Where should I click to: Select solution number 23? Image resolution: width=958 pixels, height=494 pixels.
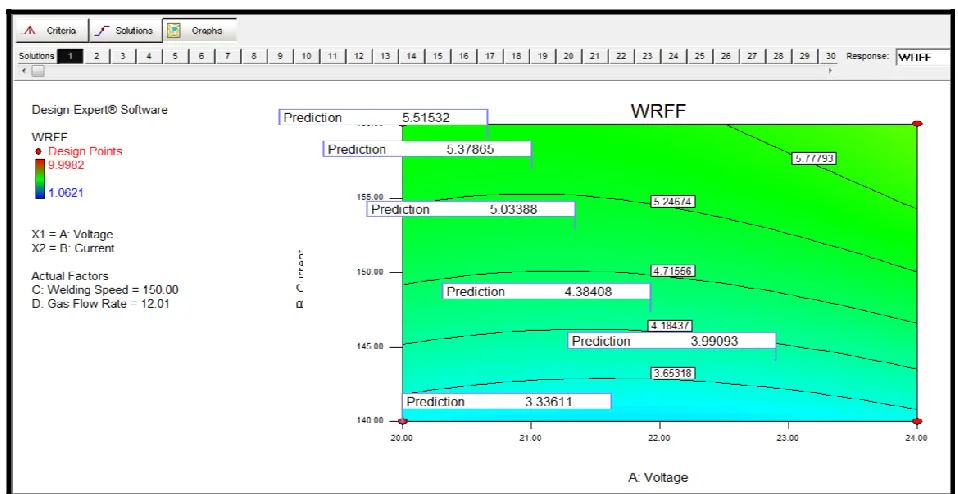point(647,56)
